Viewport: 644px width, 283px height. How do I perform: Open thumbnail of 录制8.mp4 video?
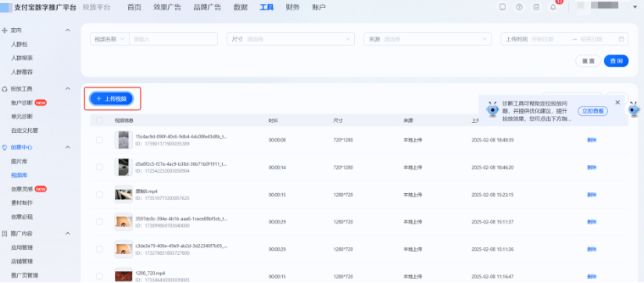tap(123, 195)
